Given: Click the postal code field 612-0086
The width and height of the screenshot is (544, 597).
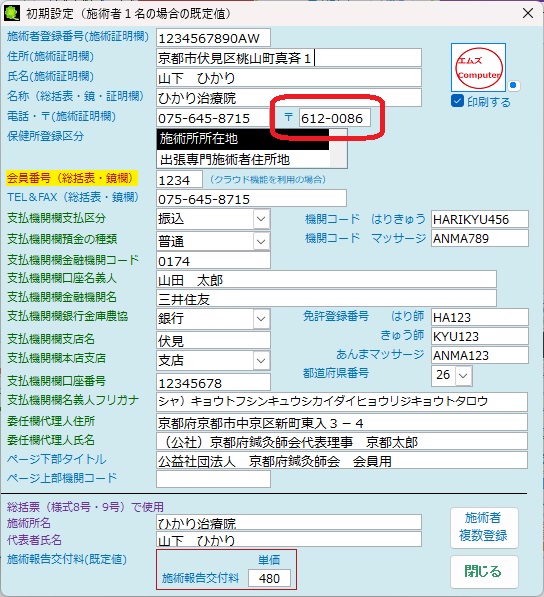Looking at the screenshot, I should tap(334, 118).
